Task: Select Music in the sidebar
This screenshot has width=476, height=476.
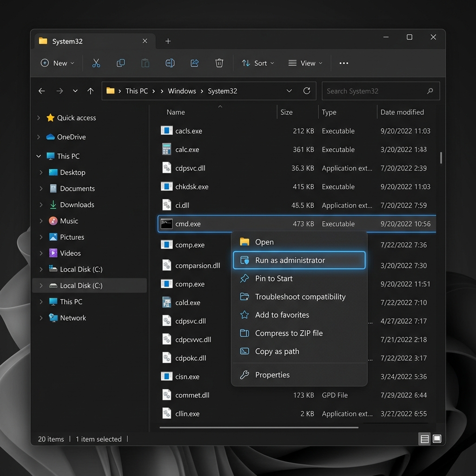Action: pos(69,221)
